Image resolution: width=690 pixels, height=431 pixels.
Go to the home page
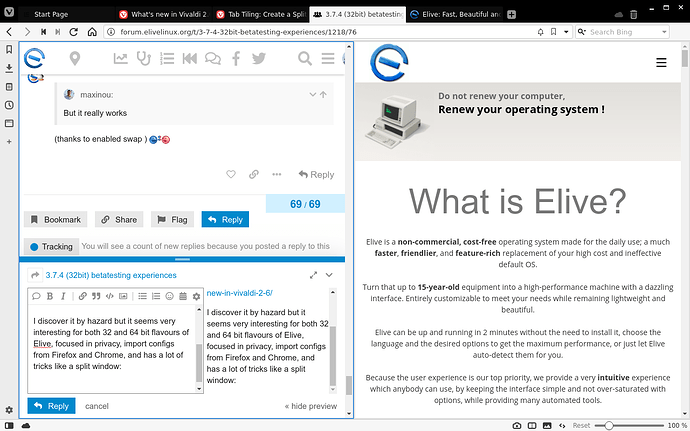point(92,32)
